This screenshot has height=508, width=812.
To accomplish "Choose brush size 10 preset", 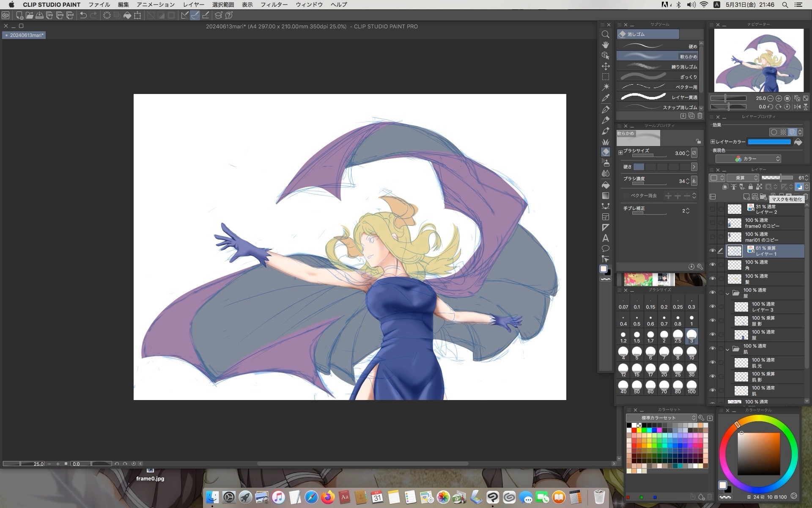I will point(691,353).
